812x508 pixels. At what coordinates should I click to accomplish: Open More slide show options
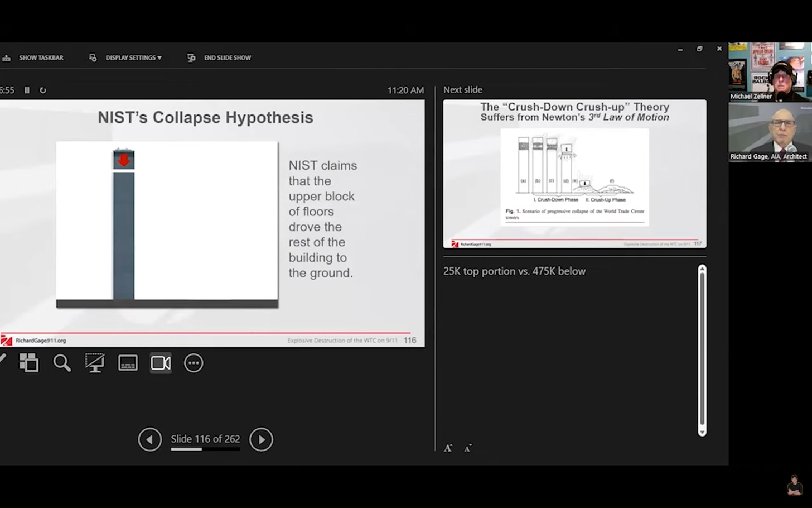[x=194, y=363]
